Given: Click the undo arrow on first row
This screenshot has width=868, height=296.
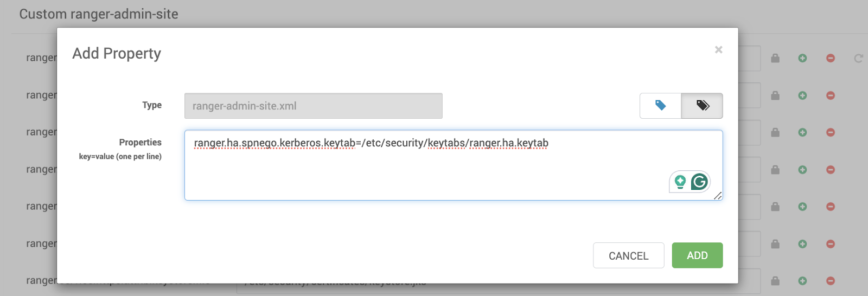Looking at the screenshot, I should pyautogui.click(x=858, y=58).
